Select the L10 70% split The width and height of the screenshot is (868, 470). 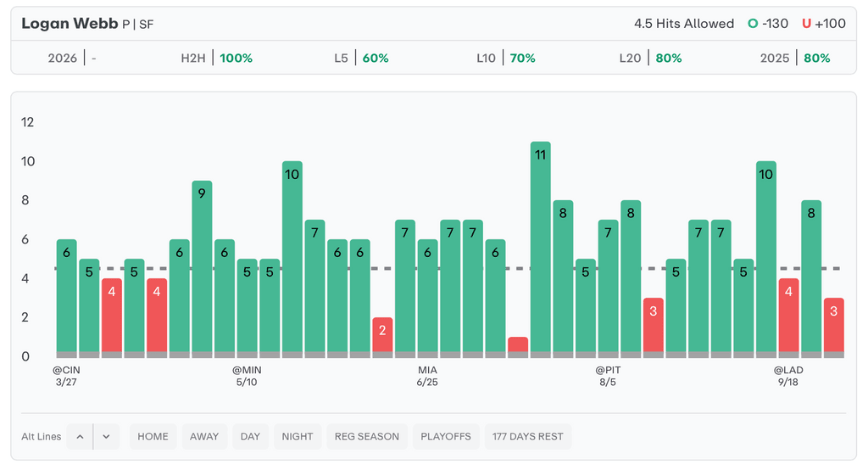[505, 59]
